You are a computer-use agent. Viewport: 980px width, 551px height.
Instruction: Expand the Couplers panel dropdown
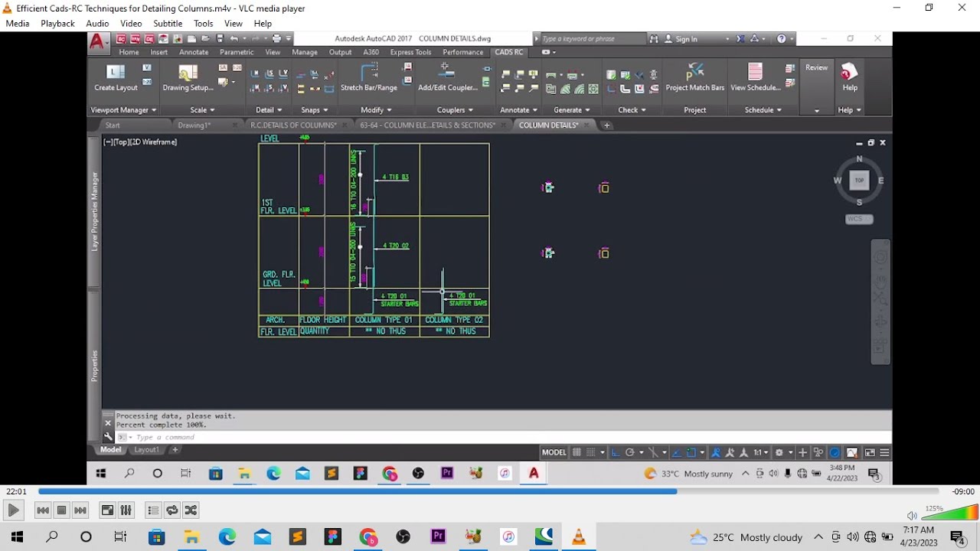click(455, 110)
